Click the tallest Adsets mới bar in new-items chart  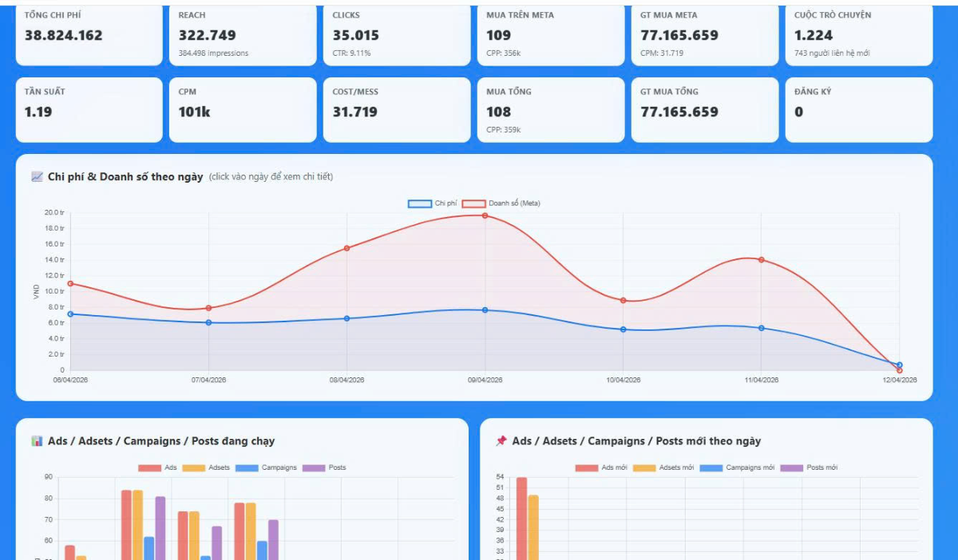[x=533, y=527]
